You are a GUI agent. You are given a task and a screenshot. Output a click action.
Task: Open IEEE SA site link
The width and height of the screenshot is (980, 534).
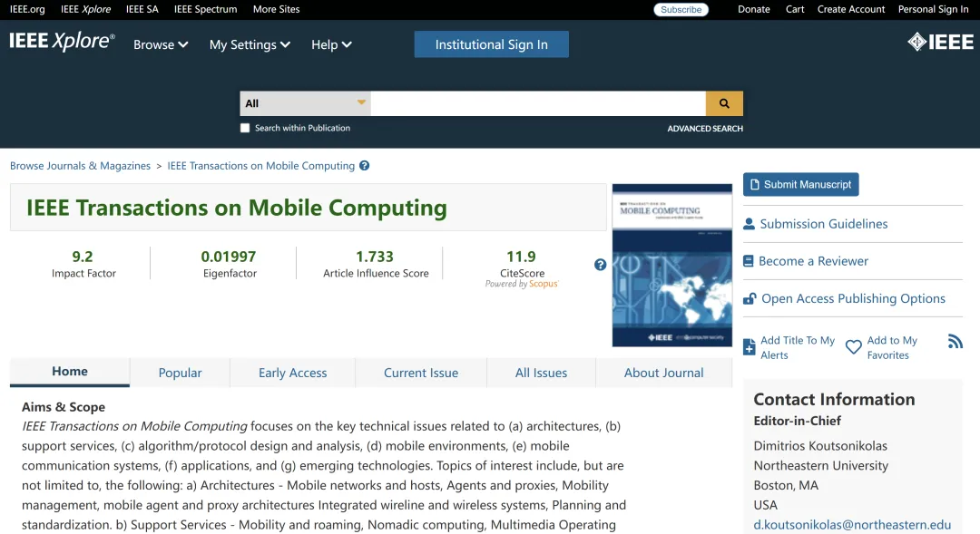(142, 9)
